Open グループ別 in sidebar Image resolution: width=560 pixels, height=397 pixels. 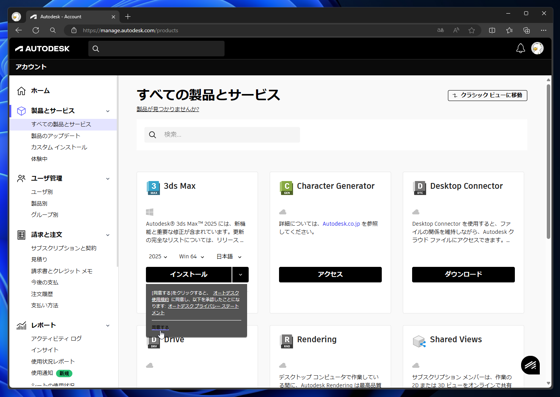click(x=45, y=215)
